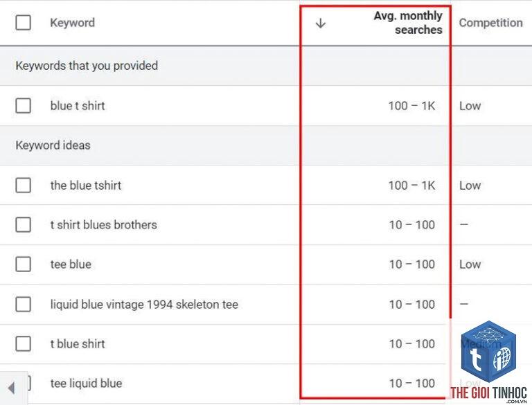This screenshot has width=532, height=405.
Task: Click the Keyword column header
Action: click(x=72, y=23)
